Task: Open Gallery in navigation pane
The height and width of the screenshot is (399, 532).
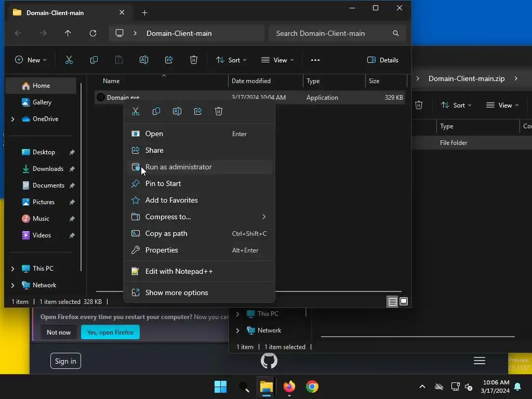Action: (41, 102)
